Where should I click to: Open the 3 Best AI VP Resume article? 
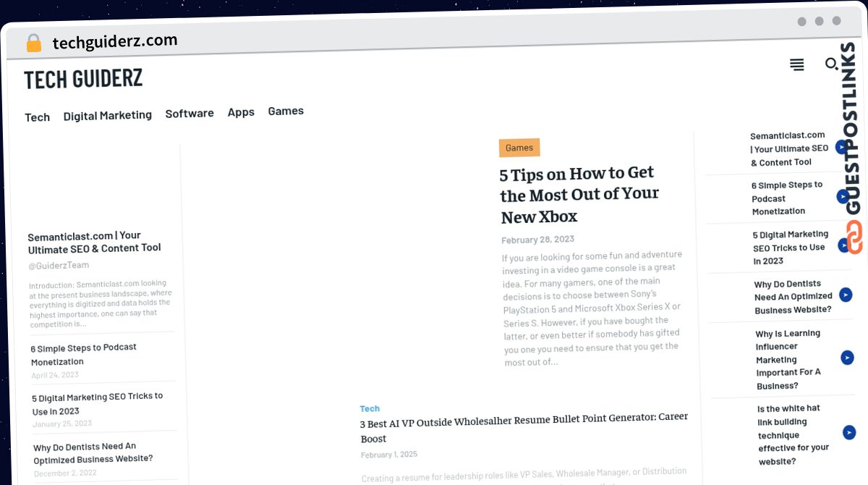[524, 428]
